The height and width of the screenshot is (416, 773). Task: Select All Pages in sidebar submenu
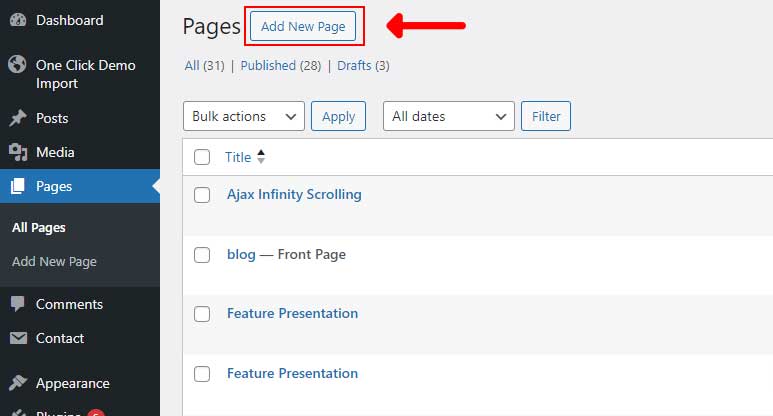(39, 228)
